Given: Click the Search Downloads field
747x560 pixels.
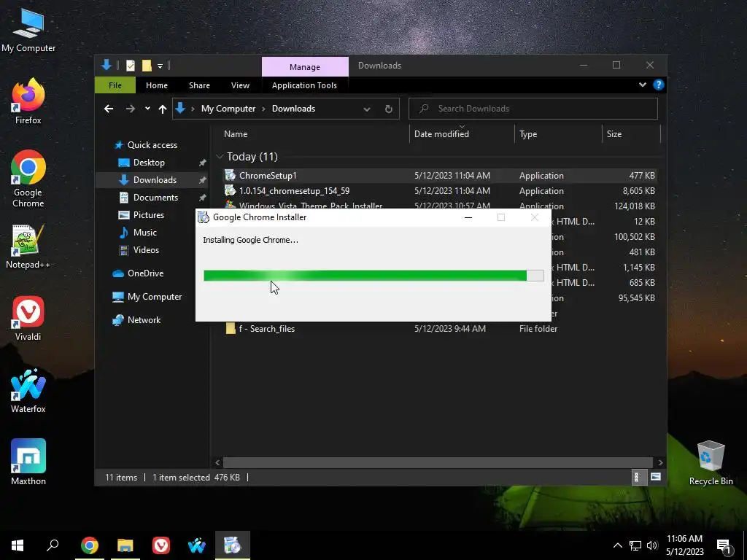Looking at the screenshot, I should pyautogui.click(x=533, y=109).
